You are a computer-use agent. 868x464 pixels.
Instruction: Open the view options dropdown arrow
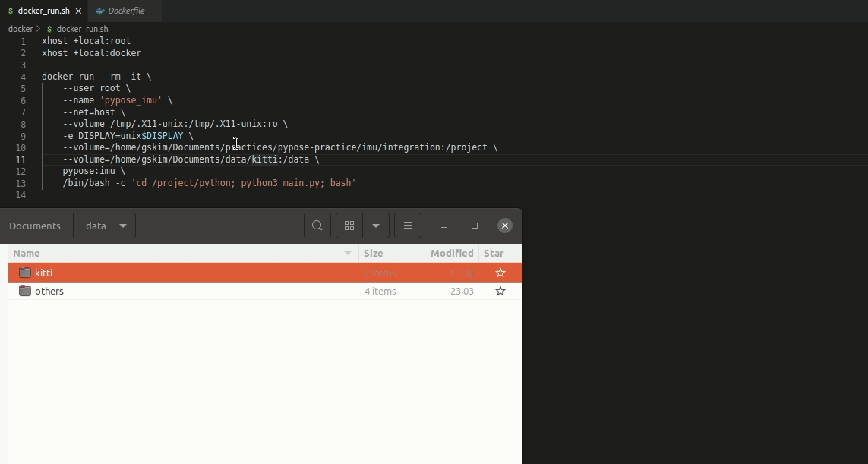click(376, 226)
